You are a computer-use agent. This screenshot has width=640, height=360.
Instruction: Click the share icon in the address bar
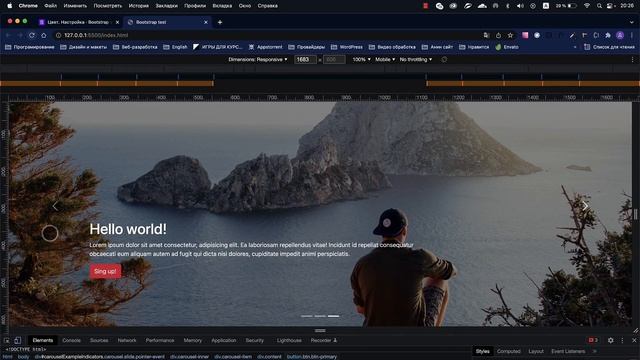[x=498, y=36]
